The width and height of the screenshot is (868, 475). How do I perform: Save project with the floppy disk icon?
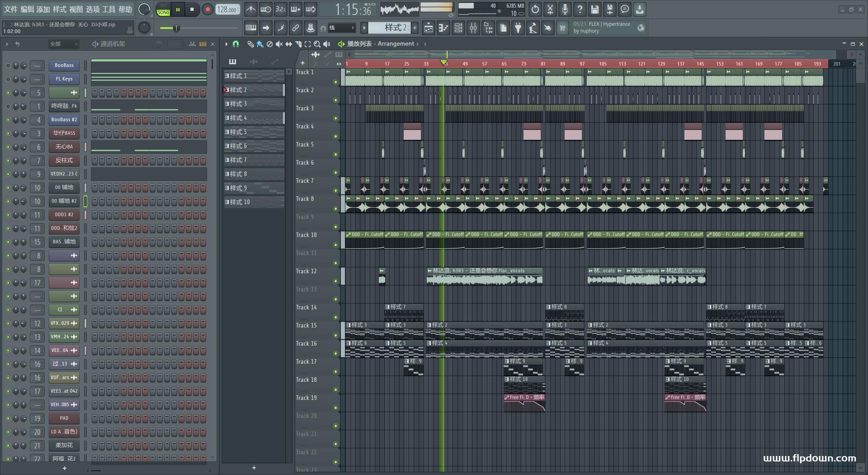tap(595, 9)
